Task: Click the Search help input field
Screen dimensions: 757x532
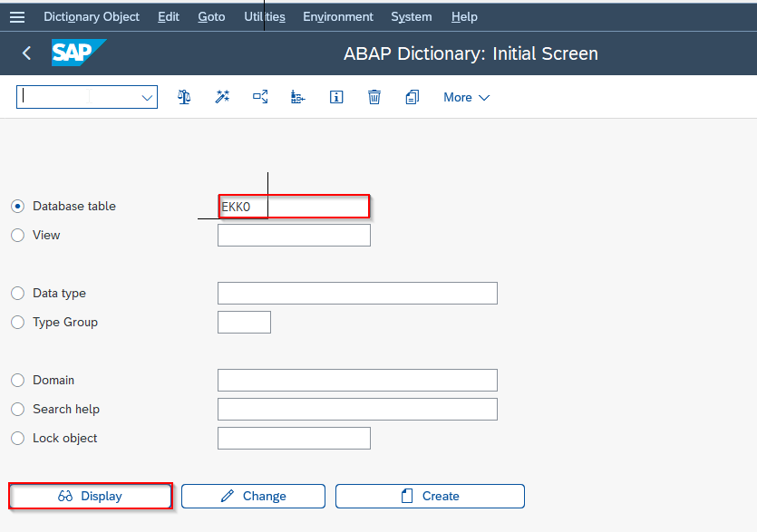Action: point(357,409)
